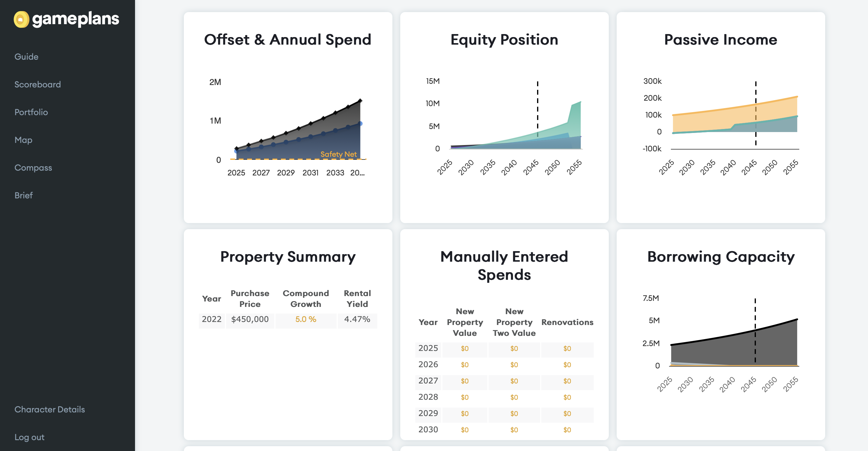Navigate to the Map view
This screenshot has width=868, height=451.
coord(23,140)
